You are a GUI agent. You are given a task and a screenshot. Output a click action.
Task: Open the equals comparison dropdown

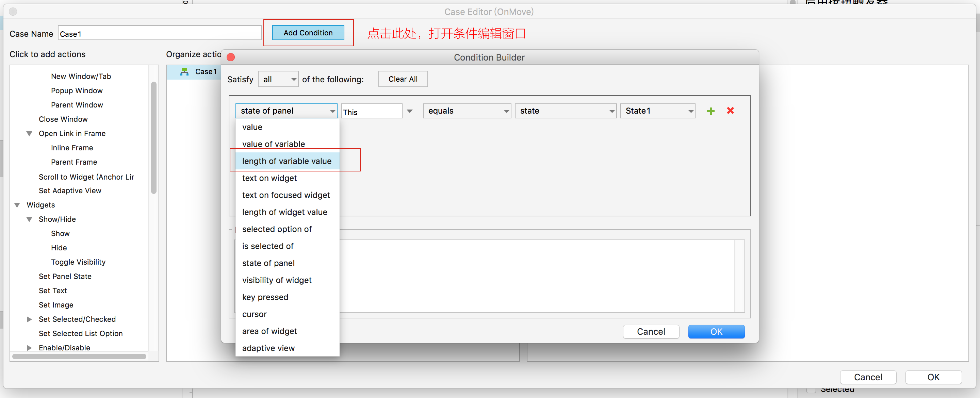(x=467, y=111)
